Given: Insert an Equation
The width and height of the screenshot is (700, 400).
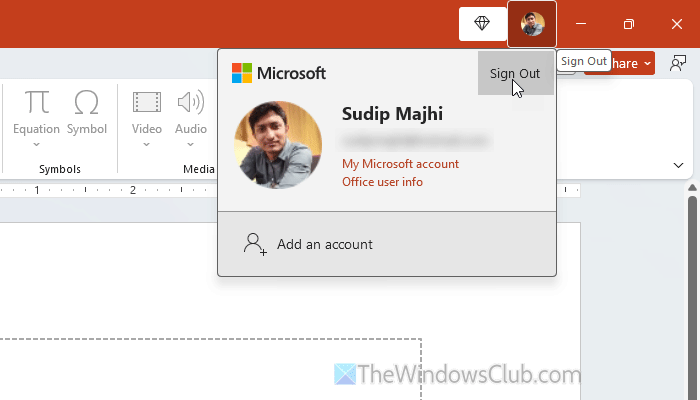Looking at the screenshot, I should click(x=37, y=111).
